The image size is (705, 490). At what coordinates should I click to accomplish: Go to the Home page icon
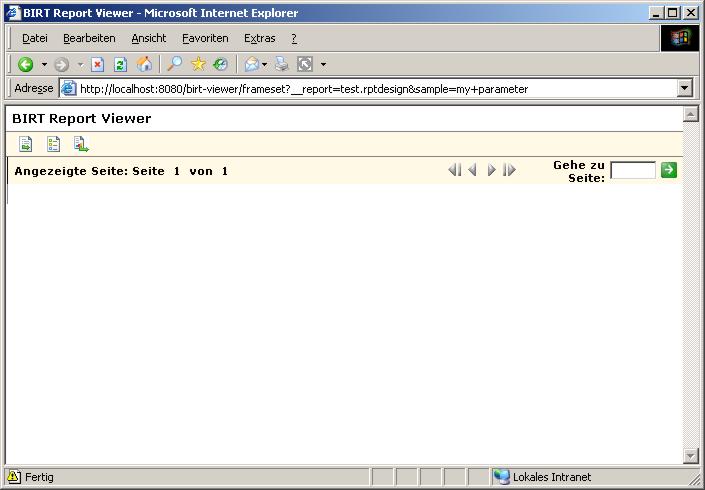pyautogui.click(x=144, y=64)
